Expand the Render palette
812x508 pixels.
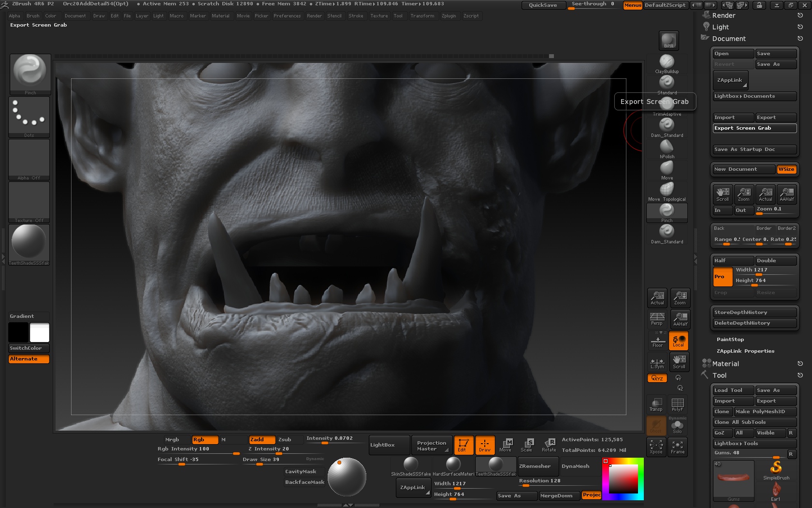point(724,15)
